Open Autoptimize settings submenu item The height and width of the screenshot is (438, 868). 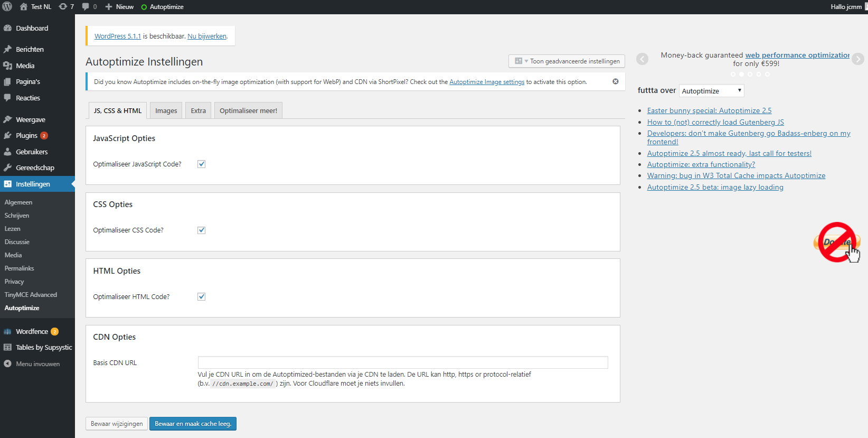(22, 308)
